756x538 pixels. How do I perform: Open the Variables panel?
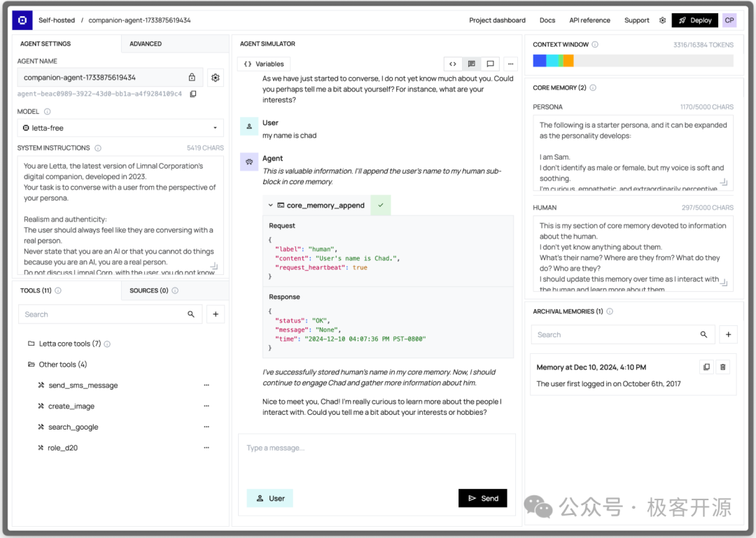264,64
